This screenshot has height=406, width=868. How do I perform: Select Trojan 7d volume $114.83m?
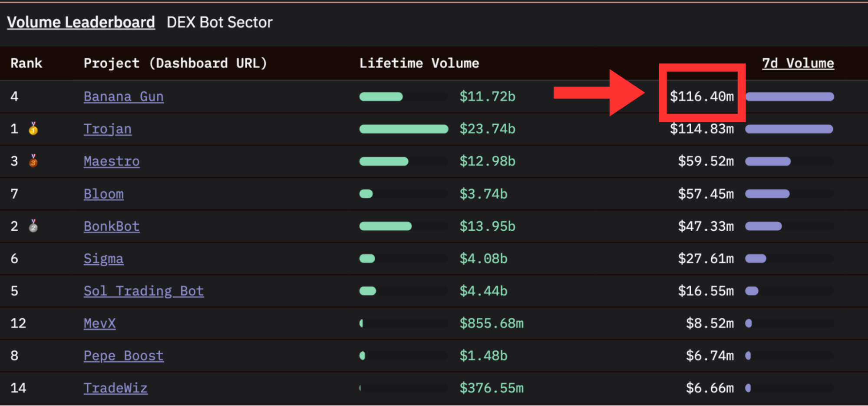(702, 129)
